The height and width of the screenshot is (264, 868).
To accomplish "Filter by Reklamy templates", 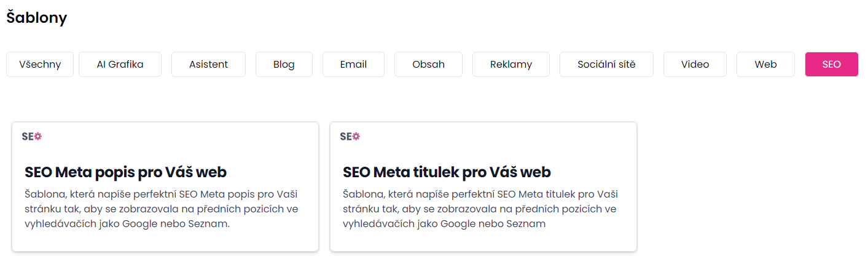I will click(x=511, y=64).
